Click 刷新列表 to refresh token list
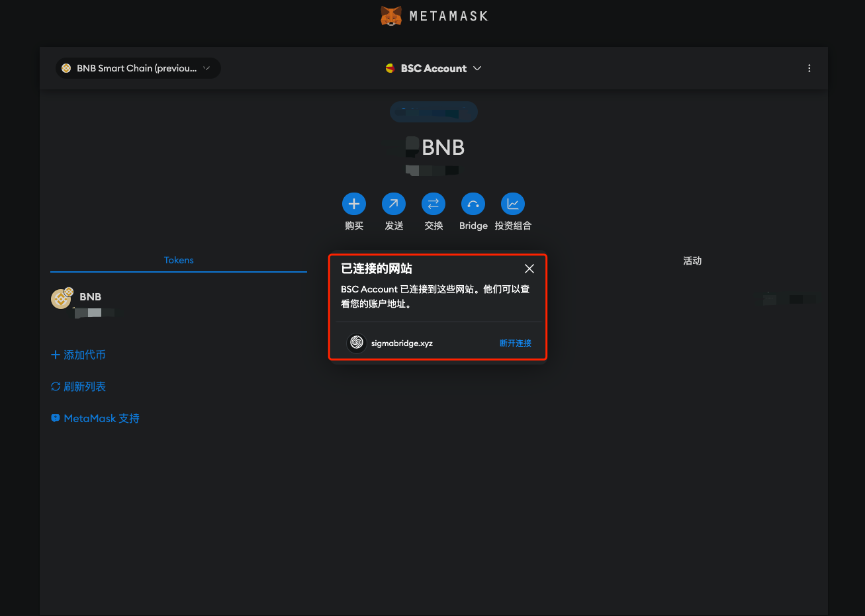The image size is (865, 616). (79, 386)
